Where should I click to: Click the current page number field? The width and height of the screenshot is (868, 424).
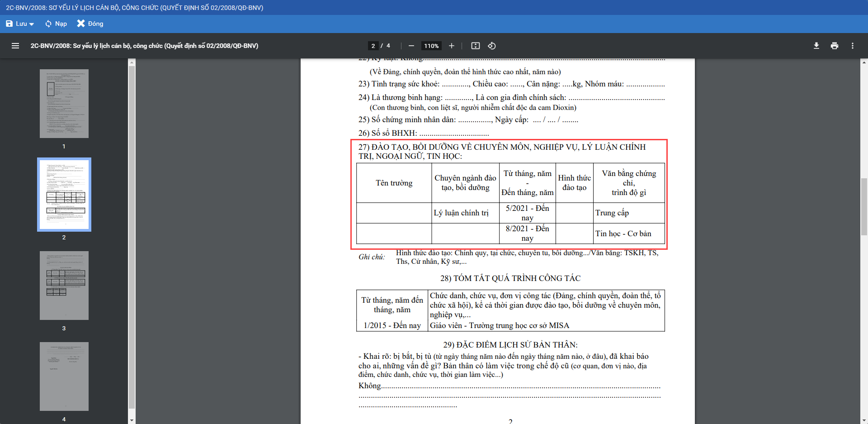click(x=373, y=46)
